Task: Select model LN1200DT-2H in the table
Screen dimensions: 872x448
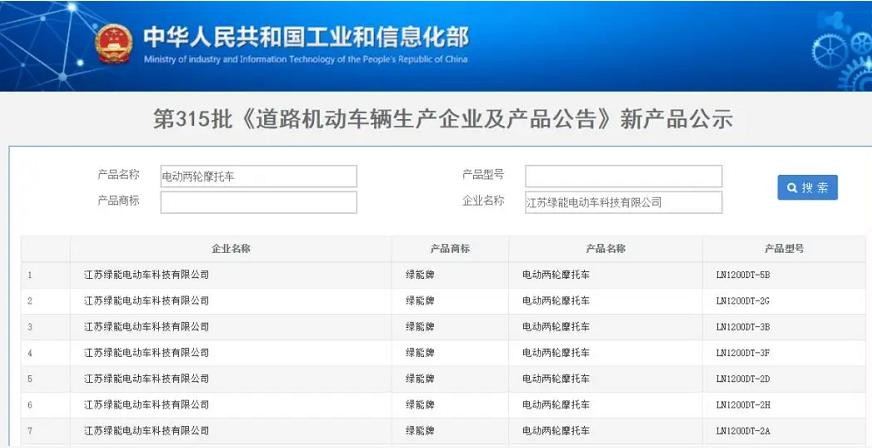Action: pyautogui.click(x=743, y=405)
